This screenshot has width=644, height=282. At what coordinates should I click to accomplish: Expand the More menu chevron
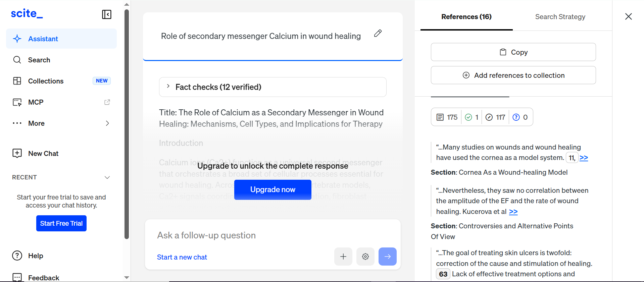coord(107,123)
